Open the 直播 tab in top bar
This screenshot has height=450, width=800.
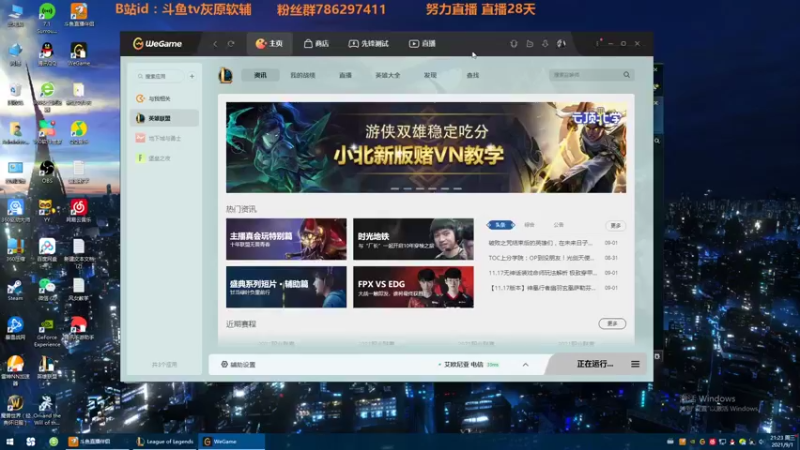(x=422, y=44)
